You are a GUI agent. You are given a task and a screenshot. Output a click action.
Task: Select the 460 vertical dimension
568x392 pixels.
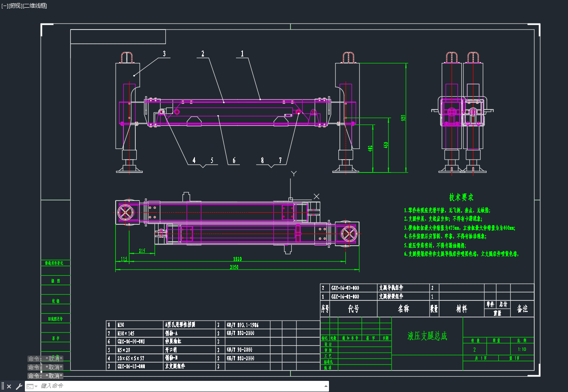pos(386,146)
